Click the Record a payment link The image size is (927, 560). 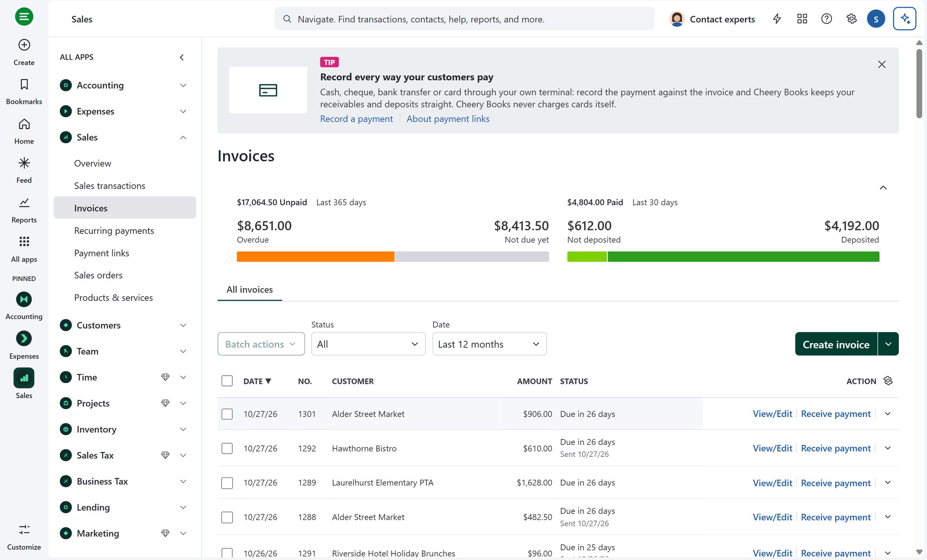[x=356, y=119]
